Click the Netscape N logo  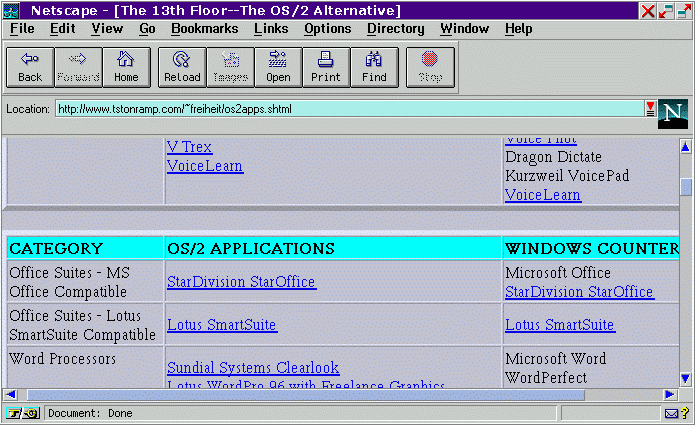click(672, 114)
